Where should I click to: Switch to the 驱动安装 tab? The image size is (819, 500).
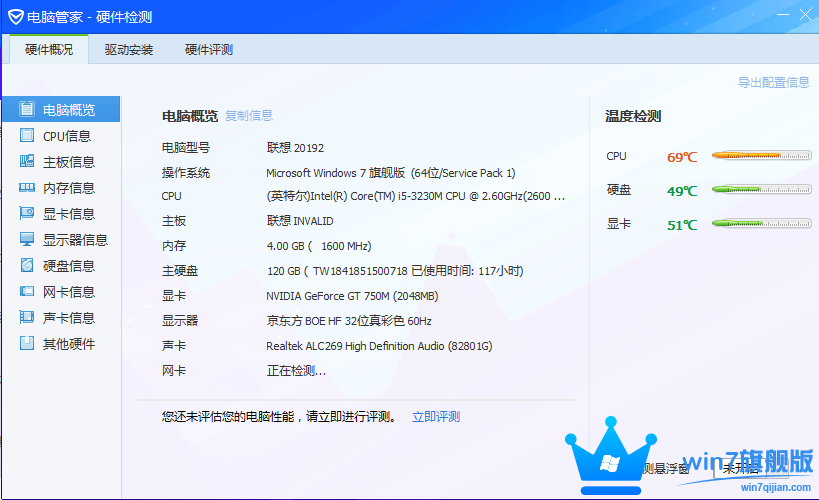(128, 50)
